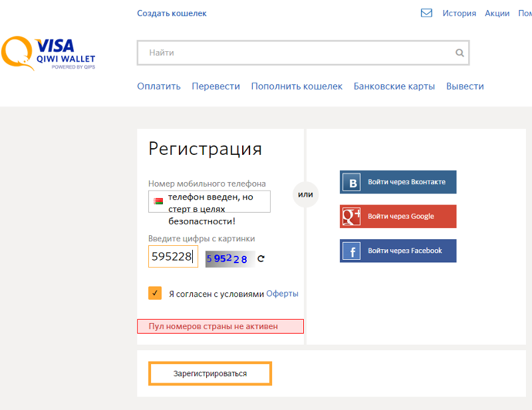The width and height of the screenshot is (532, 410).
Task: Click the Vkontakte logo icon
Action: (352, 183)
